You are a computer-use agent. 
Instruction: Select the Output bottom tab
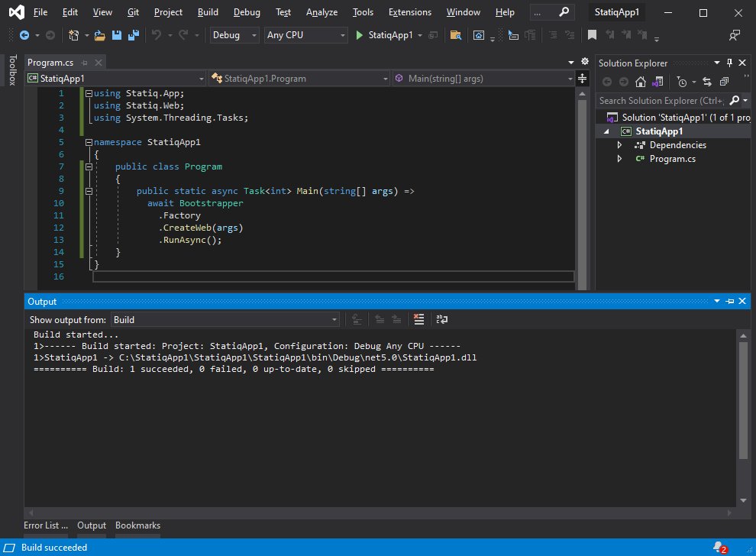92,525
